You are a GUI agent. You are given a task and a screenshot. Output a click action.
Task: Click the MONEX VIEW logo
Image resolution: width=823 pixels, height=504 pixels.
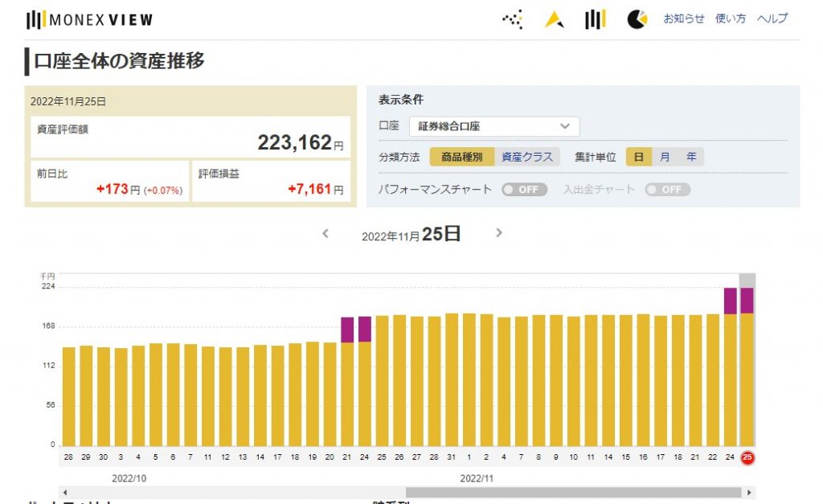point(89,20)
